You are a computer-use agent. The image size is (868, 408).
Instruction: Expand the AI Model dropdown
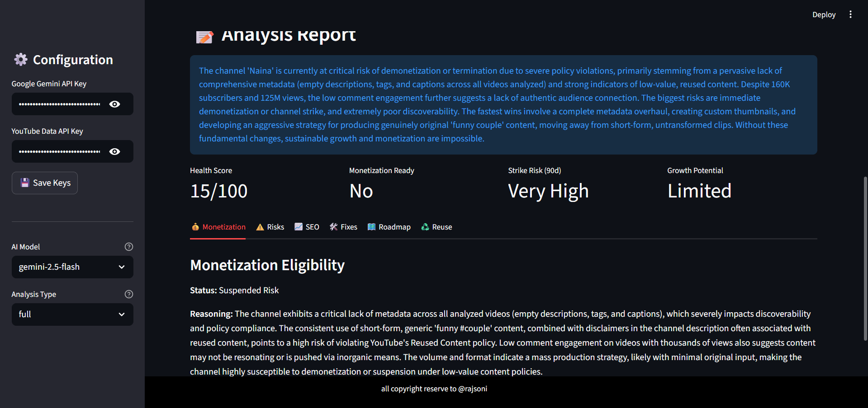click(72, 267)
